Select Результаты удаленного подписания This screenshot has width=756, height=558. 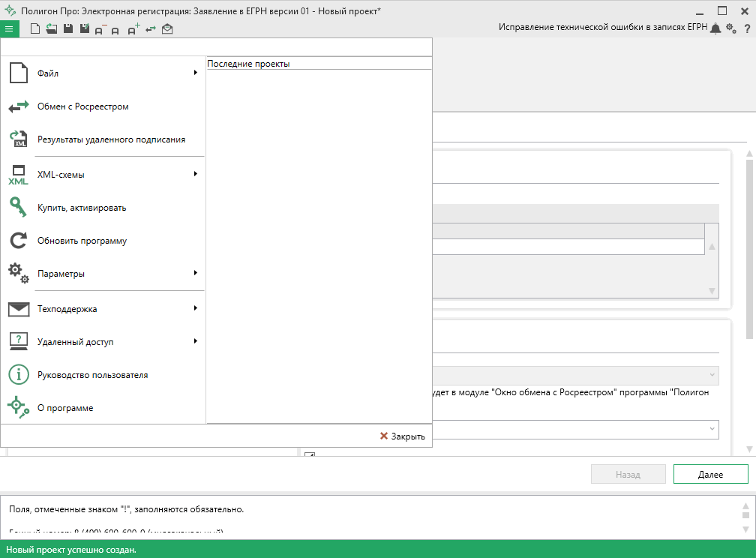click(x=103, y=139)
